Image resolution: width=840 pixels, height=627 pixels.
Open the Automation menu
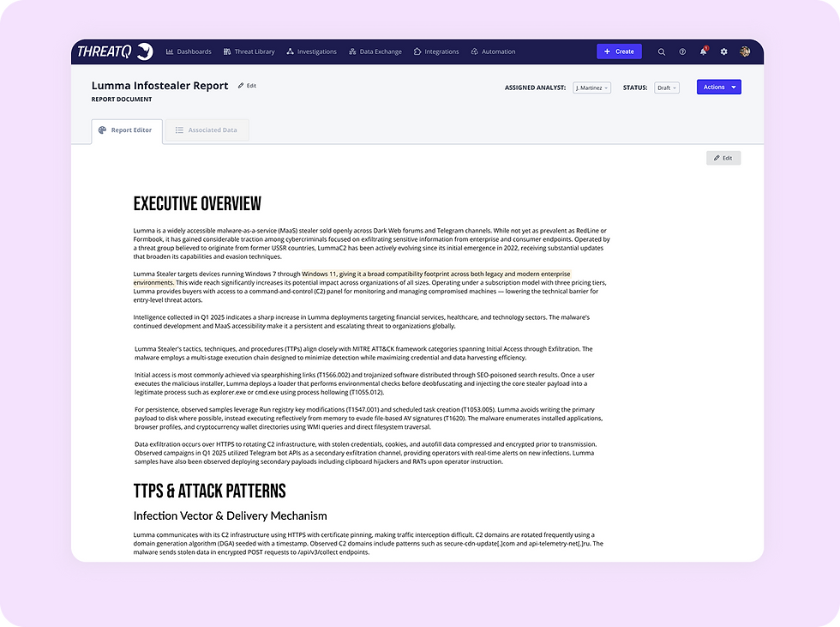click(x=493, y=51)
